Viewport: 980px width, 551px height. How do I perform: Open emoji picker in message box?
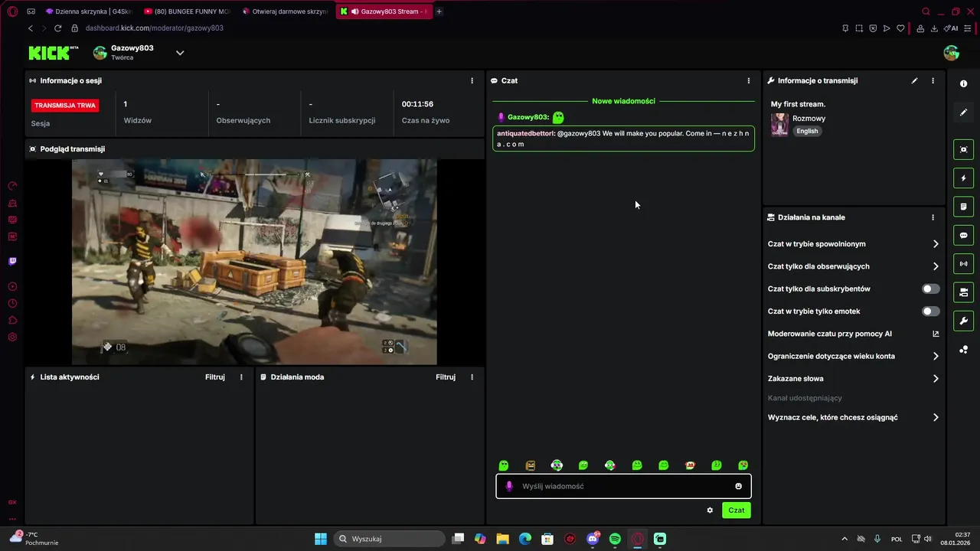point(738,486)
